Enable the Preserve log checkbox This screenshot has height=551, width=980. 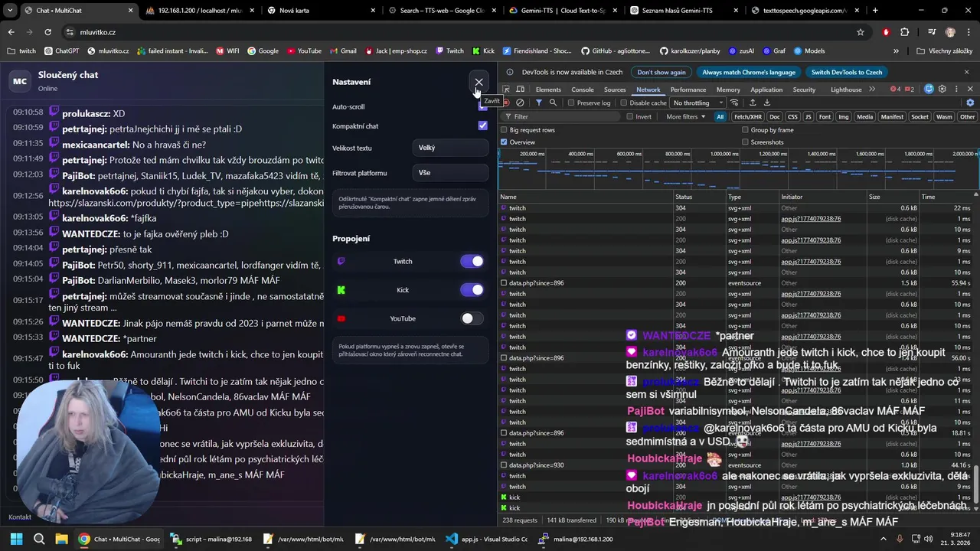[571, 103]
